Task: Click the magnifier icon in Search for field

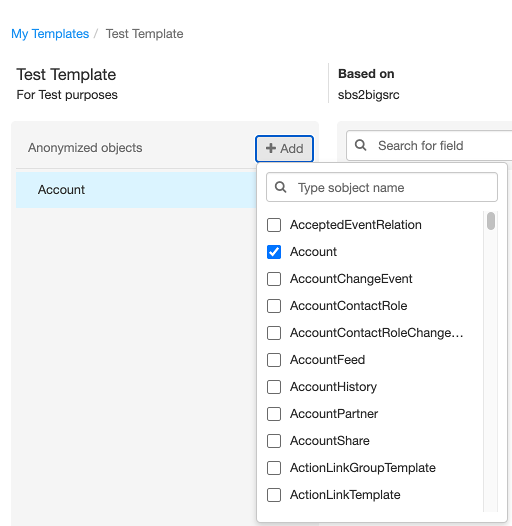Action: 360,145
